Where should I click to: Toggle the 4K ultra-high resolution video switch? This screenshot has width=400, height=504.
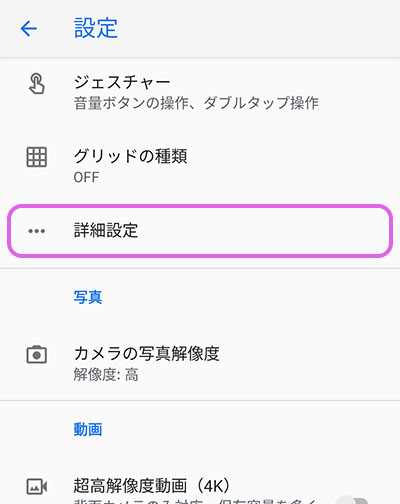pos(353,499)
